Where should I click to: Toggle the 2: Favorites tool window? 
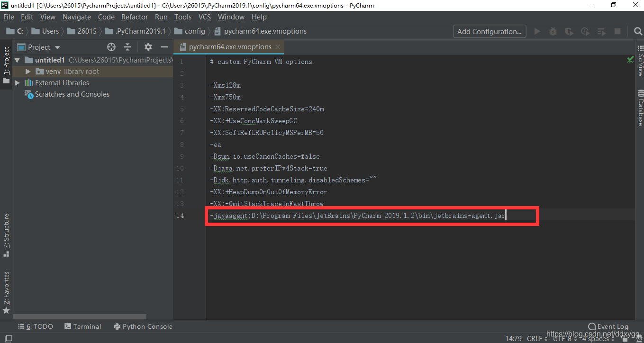(6, 293)
